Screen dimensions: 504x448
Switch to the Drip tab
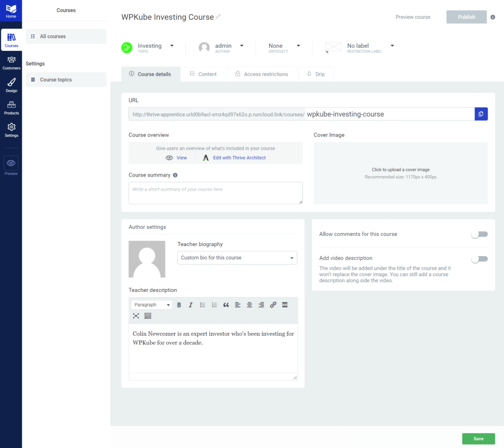pyautogui.click(x=316, y=74)
